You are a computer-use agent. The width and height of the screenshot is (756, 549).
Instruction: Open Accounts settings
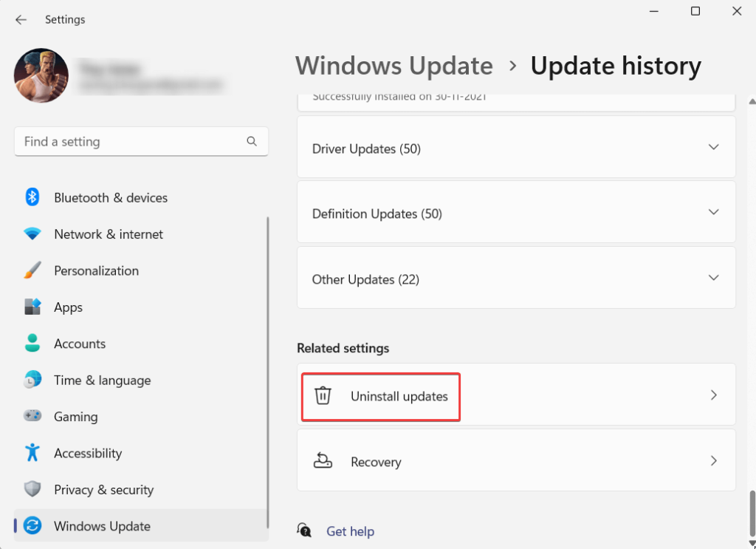pyautogui.click(x=141, y=344)
